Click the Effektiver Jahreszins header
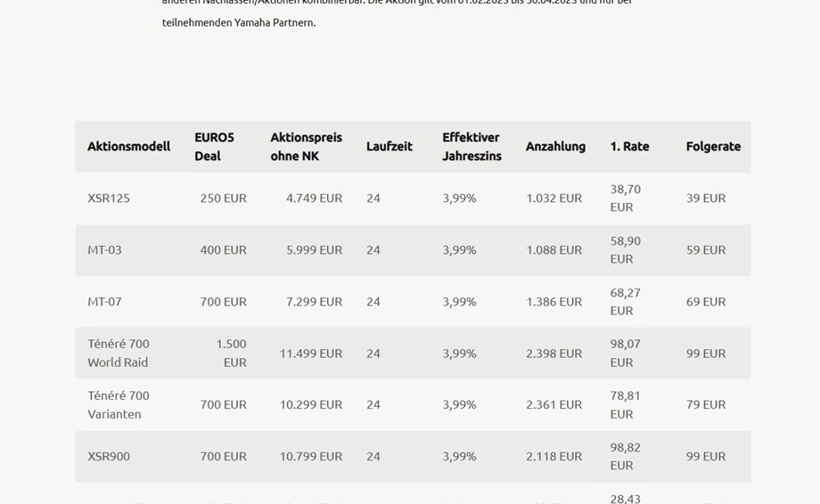Screen dimensions: 820x504 [x=471, y=146]
